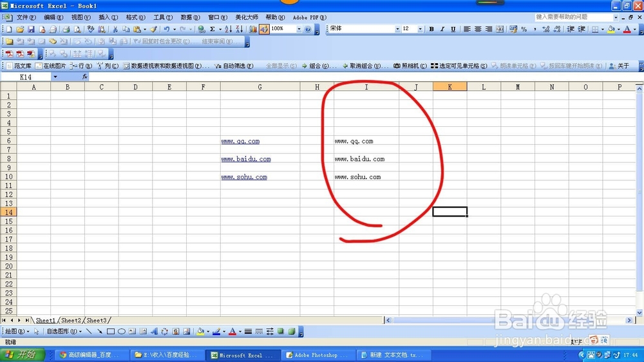
Task: Click the Convert to Adobe PDF icon
Action: click(8, 54)
